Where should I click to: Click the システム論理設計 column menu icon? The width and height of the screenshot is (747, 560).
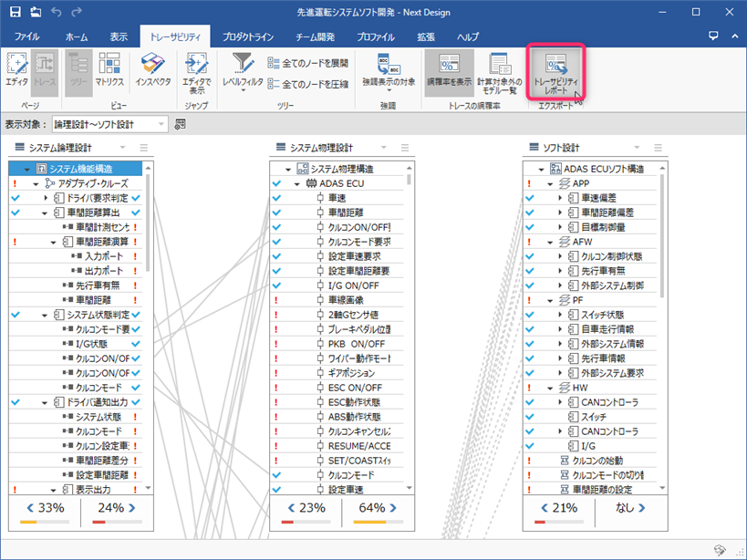pyautogui.click(x=144, y=148)
